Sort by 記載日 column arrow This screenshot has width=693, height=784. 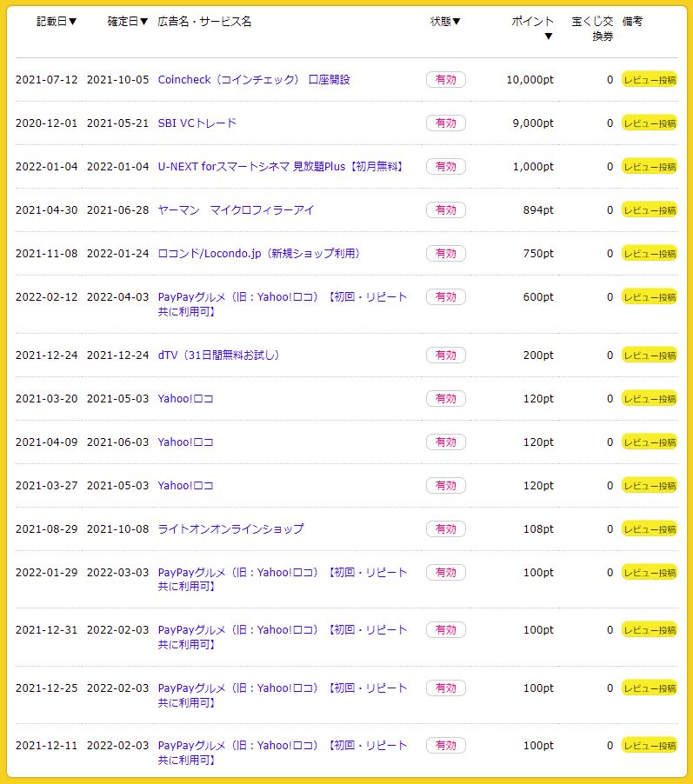click(x=72, y=21)
